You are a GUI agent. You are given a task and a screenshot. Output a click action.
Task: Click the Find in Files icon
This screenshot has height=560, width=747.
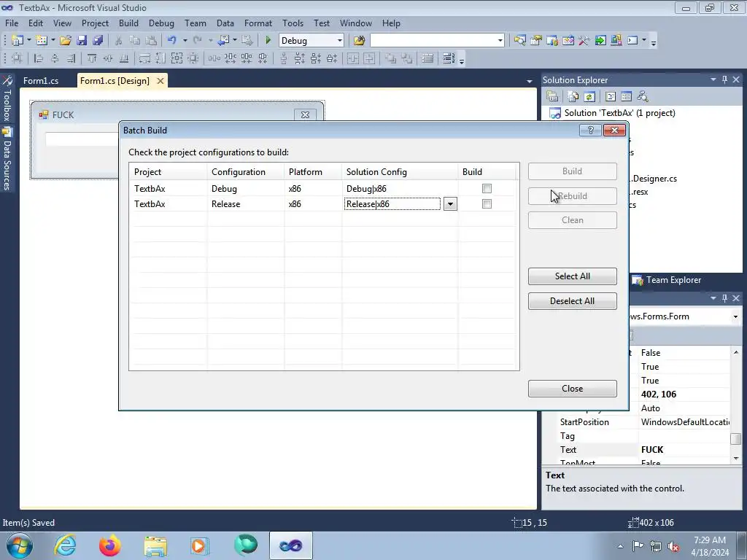point(359,41)
